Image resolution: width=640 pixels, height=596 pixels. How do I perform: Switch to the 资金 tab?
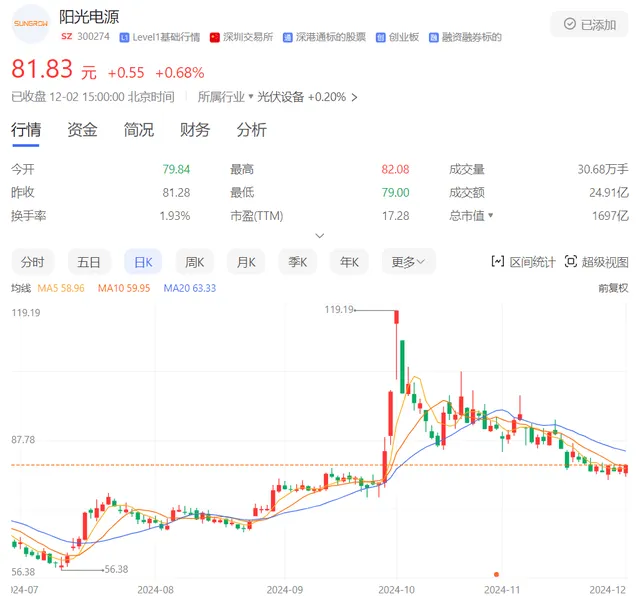pos(82,130)
